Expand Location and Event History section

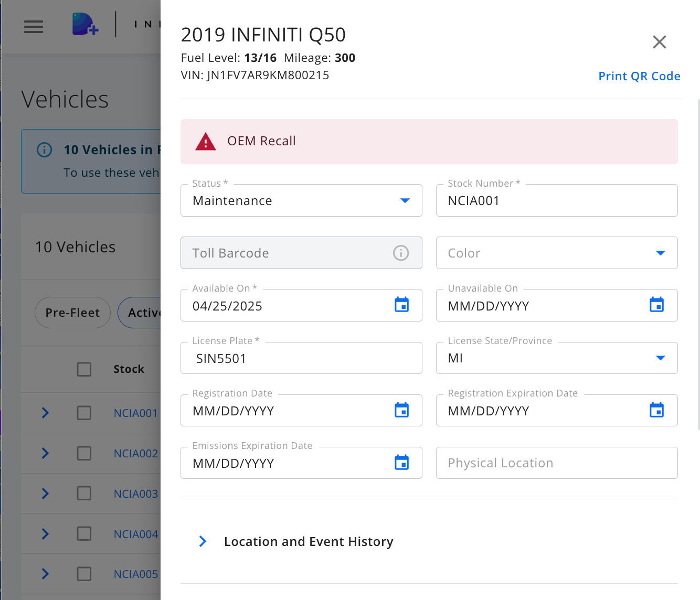point(203,541)
